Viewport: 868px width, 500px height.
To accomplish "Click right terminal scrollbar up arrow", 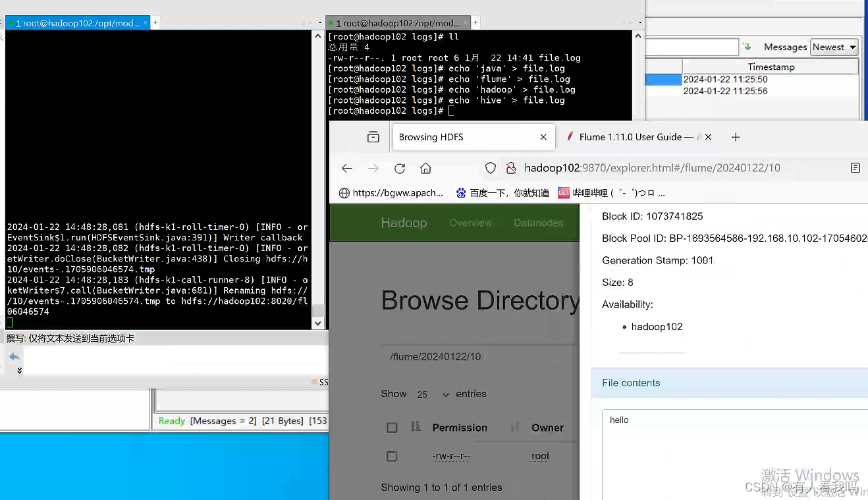I will point(637,36).
